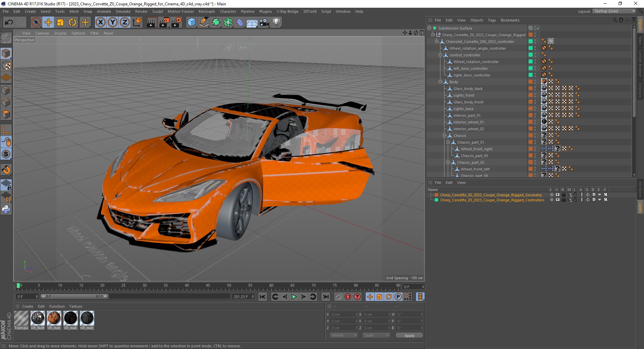Click Geometry layer orange color swatch
Viewport: 644px width, 349px height.
click(436, 195)
